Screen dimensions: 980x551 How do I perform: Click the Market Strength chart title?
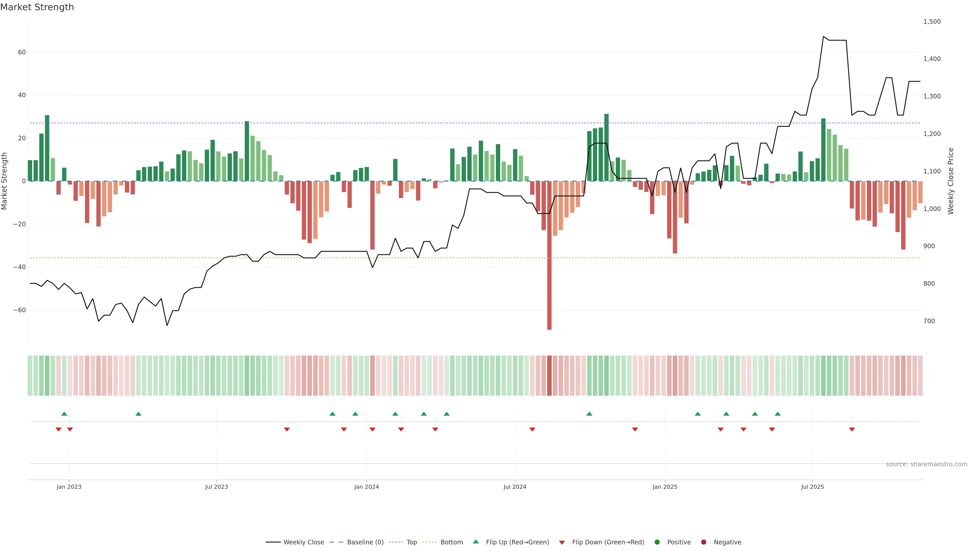[37, 7]
